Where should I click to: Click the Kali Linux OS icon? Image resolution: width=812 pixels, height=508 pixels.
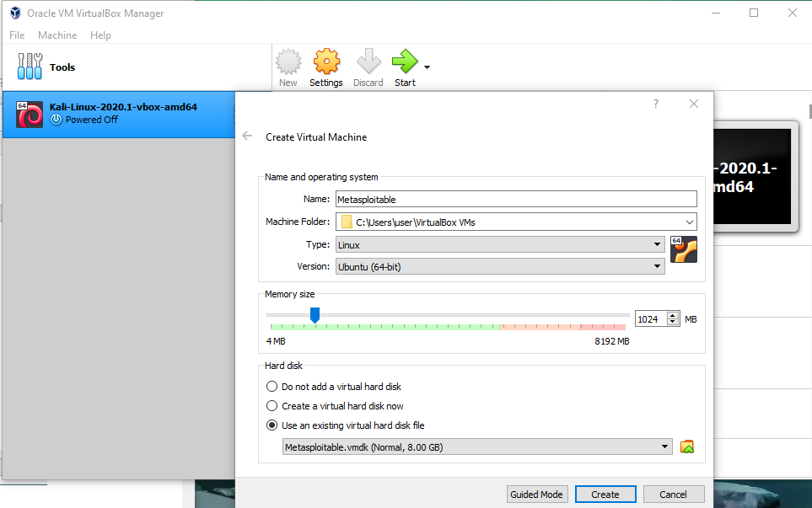[30, 115]
